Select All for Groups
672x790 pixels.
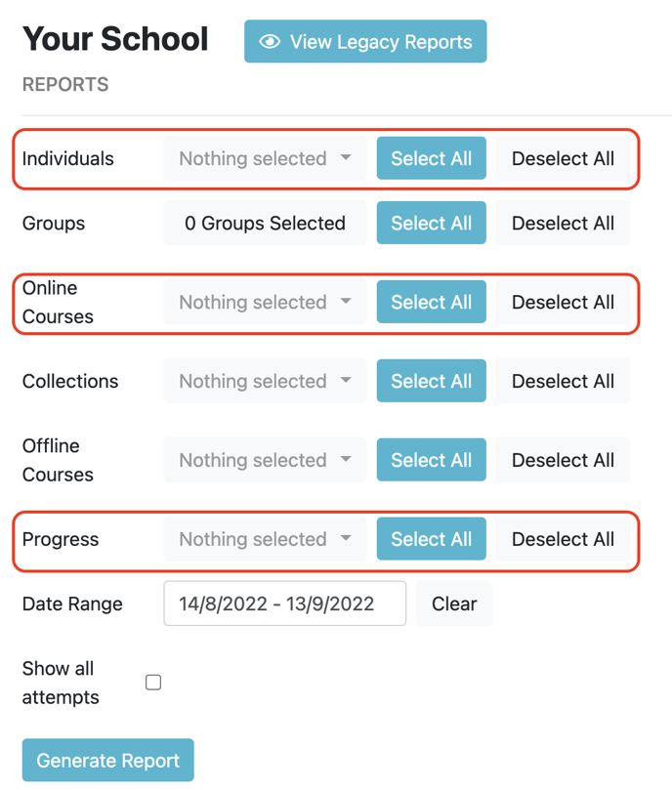[x=431, y=223]
